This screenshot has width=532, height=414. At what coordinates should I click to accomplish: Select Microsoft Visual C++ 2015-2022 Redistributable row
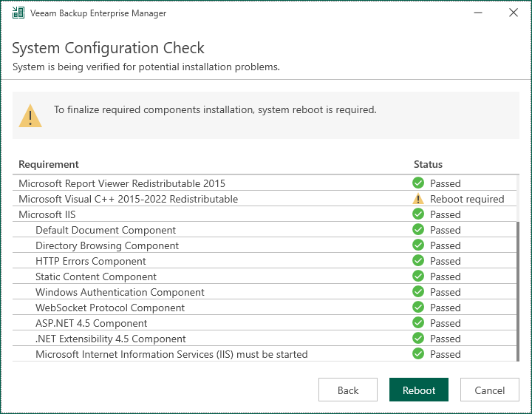point(129,199)
